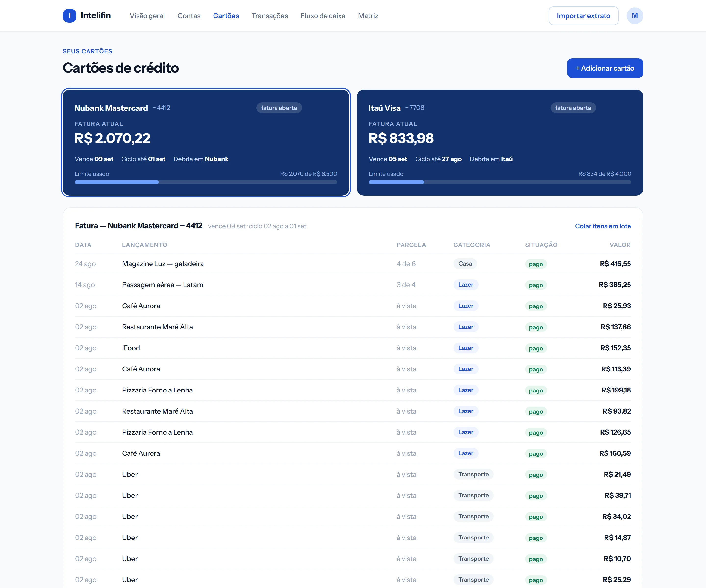The height and width of the screenshot is (588, 706).
Task: Click the 24 ago date cell
Action: tap(85, 264)
